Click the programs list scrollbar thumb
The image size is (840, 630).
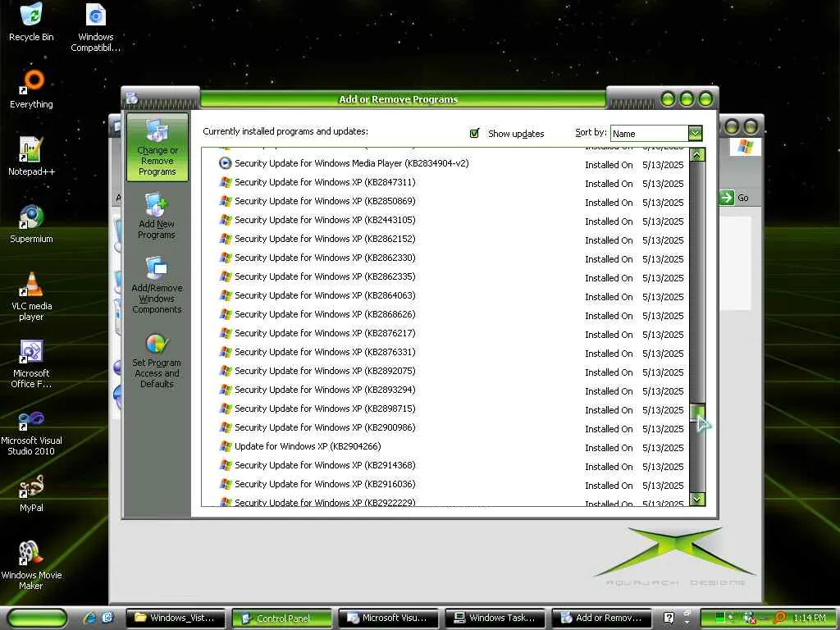697,413
